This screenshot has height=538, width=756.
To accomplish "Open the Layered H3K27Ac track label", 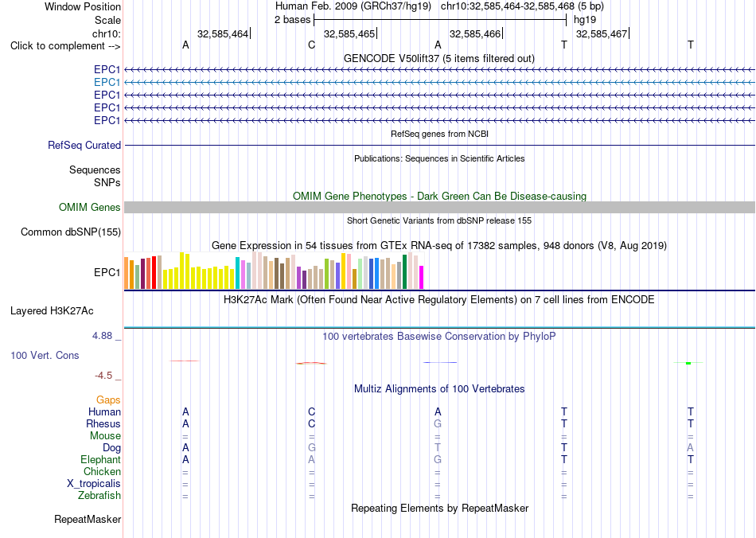I will coord(52,311).
